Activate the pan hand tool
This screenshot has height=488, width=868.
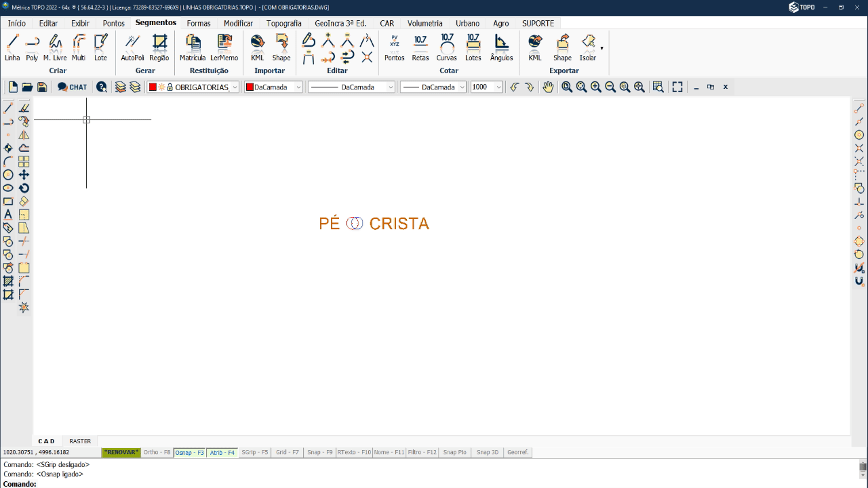[548, 87]
